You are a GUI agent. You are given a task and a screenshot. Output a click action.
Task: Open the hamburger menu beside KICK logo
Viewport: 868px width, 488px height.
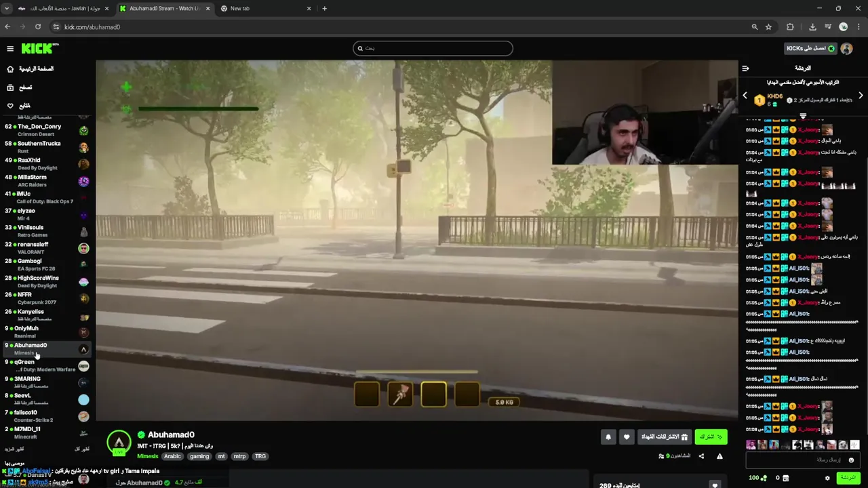point(10,49)
